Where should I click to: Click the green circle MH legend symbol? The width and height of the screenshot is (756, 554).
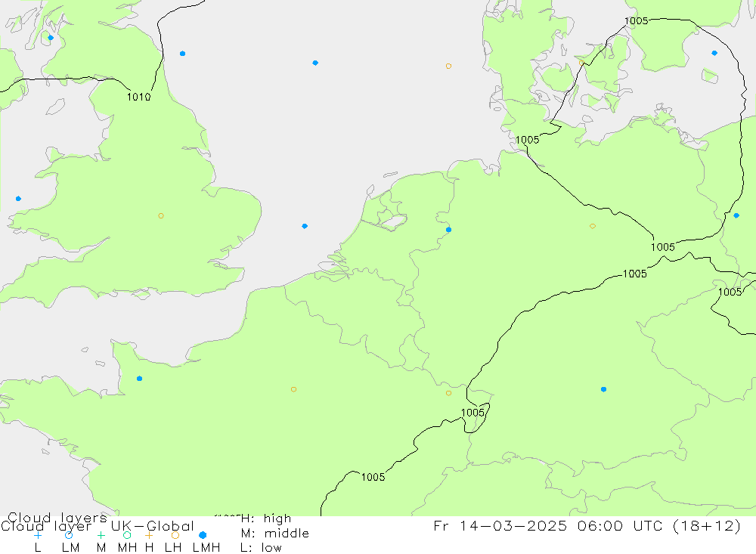[x=127, y=535]
